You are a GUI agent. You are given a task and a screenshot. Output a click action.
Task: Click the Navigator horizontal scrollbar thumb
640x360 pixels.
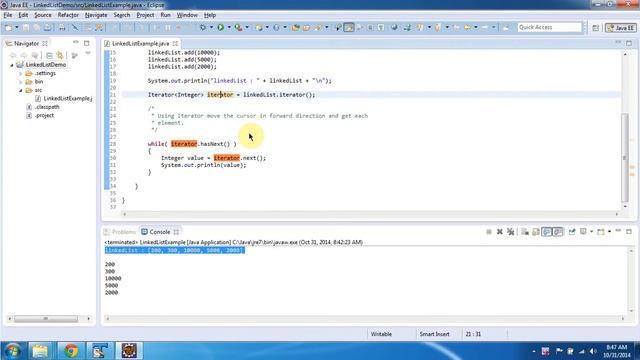(x=46, y=319)
